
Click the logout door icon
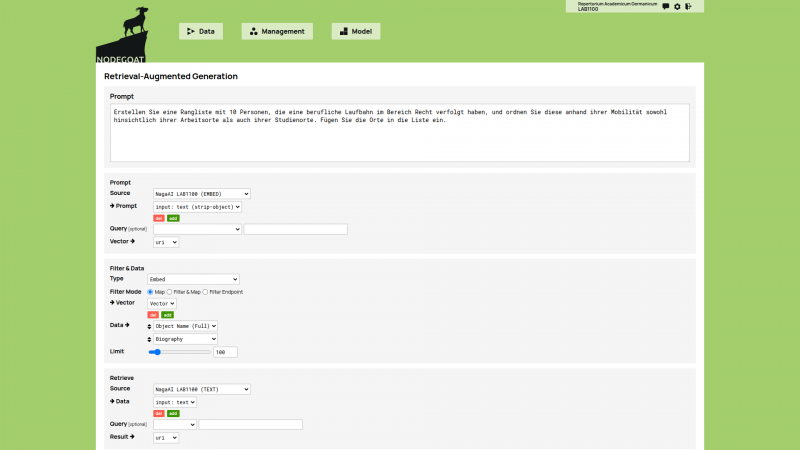coord(689,7)
